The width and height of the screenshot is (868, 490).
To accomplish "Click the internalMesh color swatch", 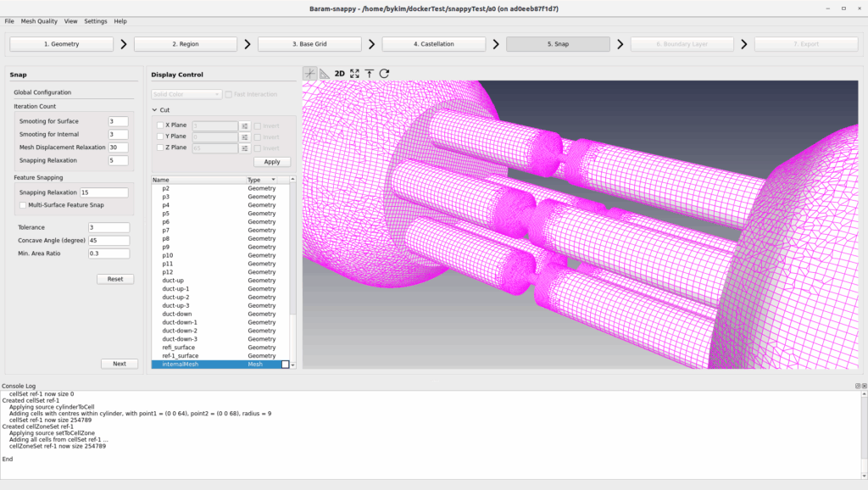I will click(x=285, y=365).
